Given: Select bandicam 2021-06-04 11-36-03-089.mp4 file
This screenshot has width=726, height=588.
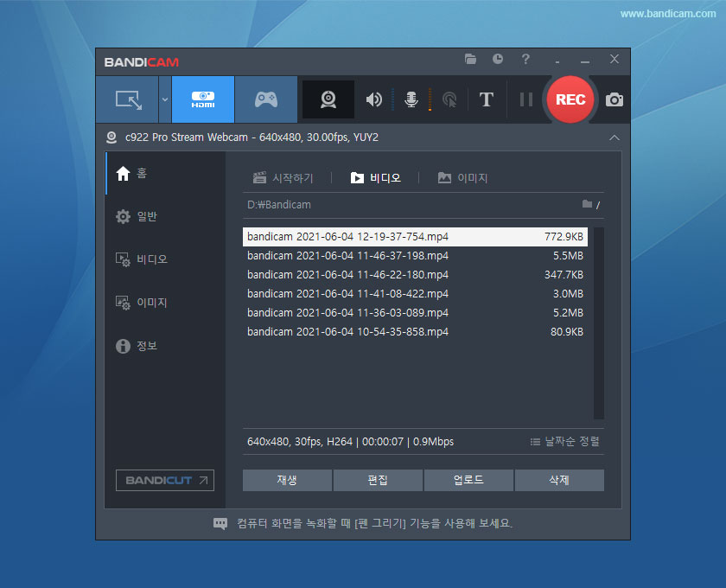Looking at the screenshot, I should [x=415, y=313].
